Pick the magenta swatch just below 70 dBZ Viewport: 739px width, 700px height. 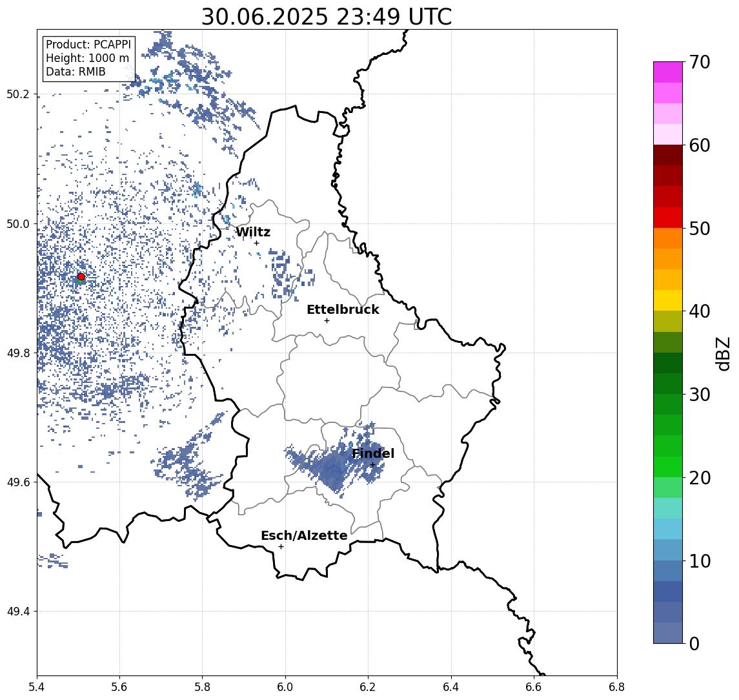coord(668,72)
